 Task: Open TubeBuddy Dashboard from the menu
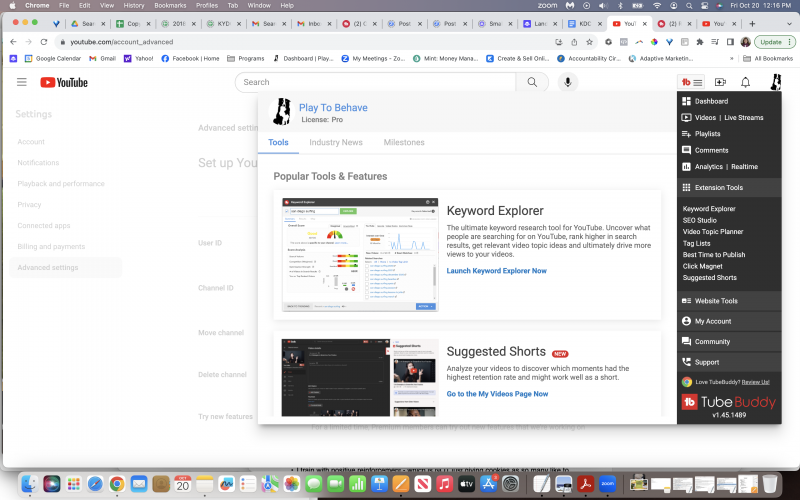pyautogui.click(x=711, y=101)
